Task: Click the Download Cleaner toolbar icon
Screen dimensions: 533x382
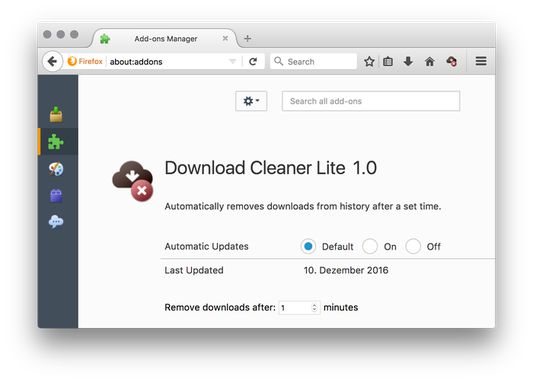Action: click(452, 62)
